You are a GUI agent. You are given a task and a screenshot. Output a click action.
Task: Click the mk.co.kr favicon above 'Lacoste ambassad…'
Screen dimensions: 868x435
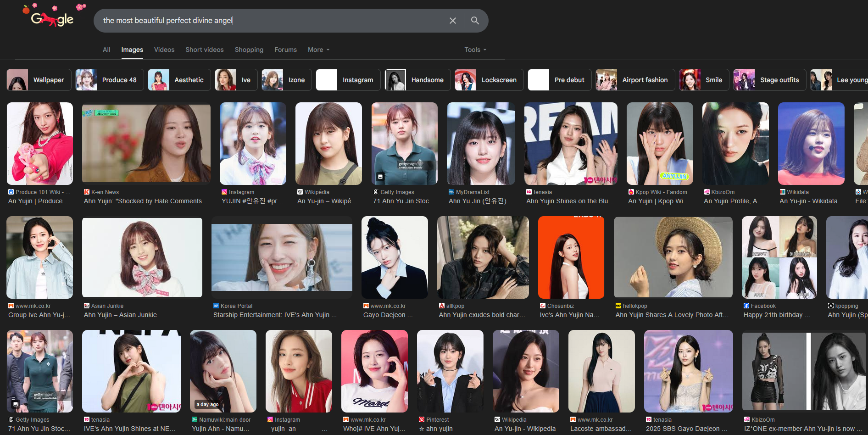[x=573, y=419]
